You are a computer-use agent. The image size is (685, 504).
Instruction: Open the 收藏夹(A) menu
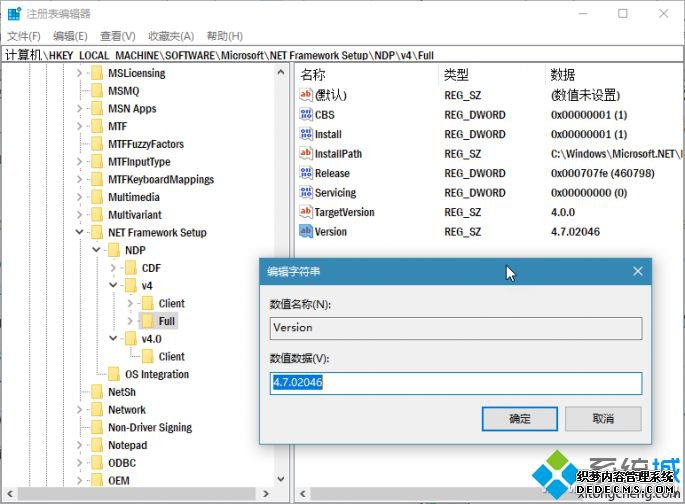click(x=171, y=36)
